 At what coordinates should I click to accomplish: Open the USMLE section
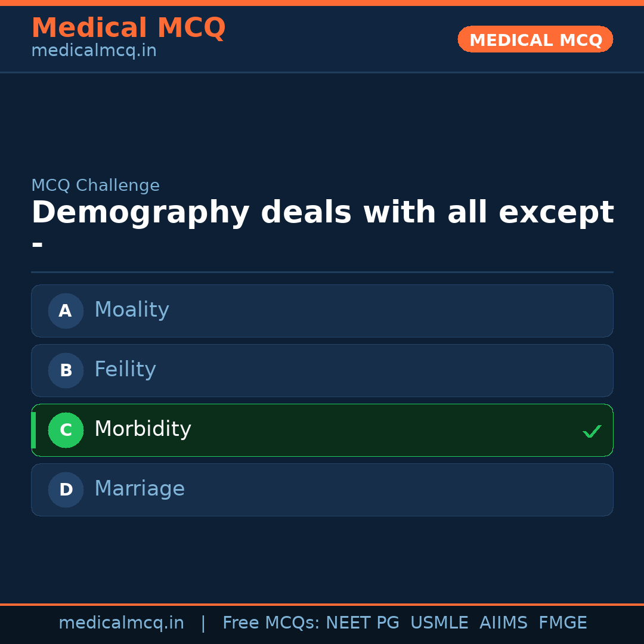439,623
